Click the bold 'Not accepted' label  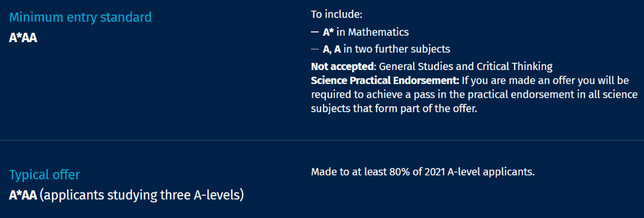click(x=343, y=66)
